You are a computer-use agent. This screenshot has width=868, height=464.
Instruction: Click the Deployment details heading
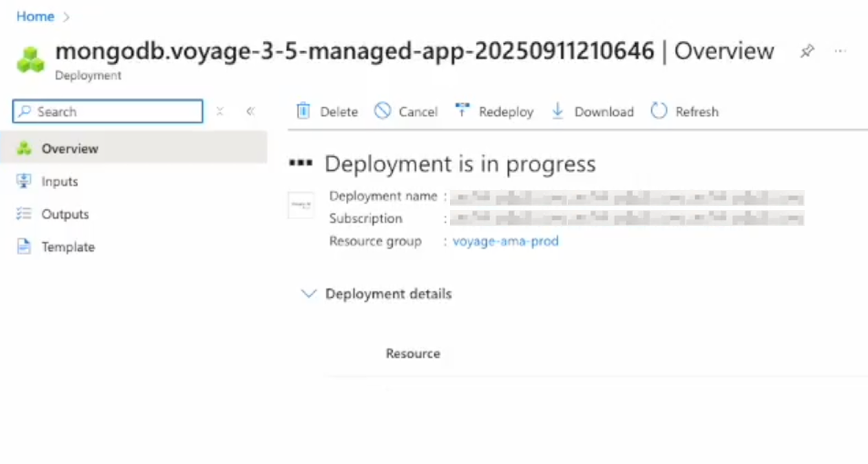388,294
